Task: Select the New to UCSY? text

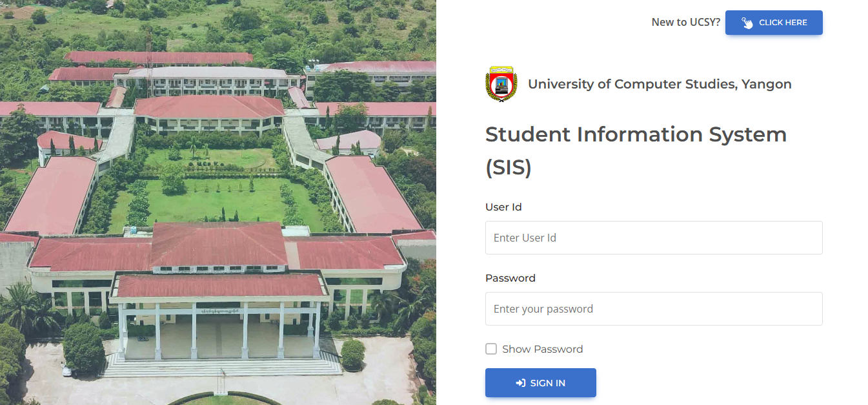Action: tap(686, 23)
